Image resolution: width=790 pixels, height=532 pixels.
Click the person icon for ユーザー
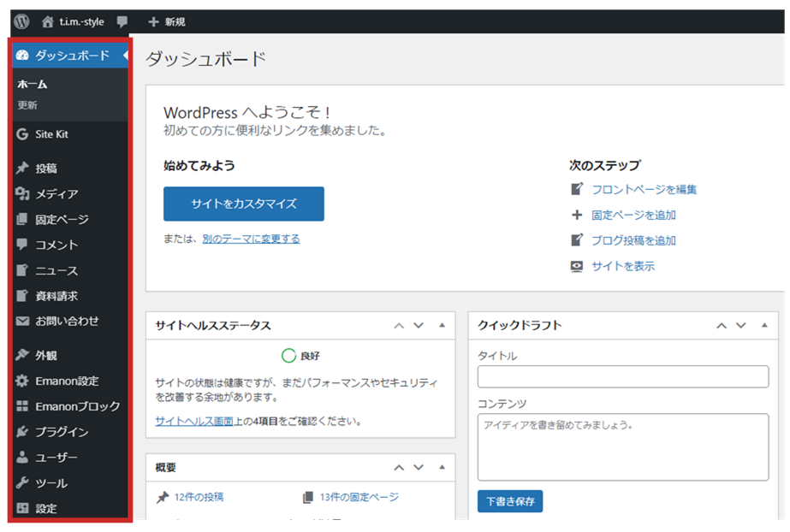pos(22,457)
